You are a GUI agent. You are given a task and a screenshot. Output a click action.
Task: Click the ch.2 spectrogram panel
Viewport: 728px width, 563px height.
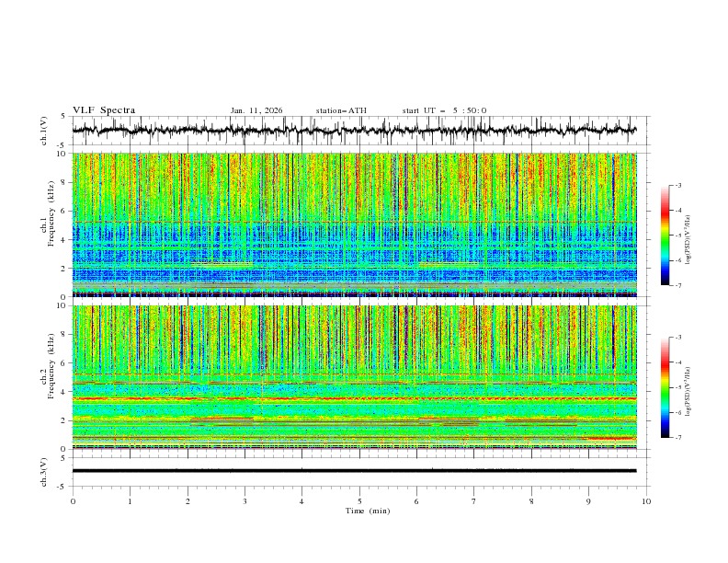point(354,377)
